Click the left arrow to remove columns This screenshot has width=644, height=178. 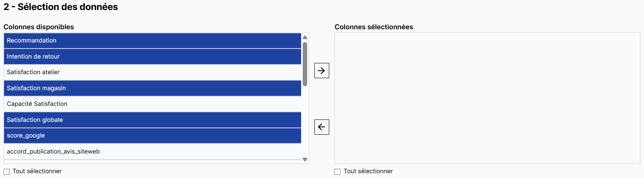[x=322, y=127]
